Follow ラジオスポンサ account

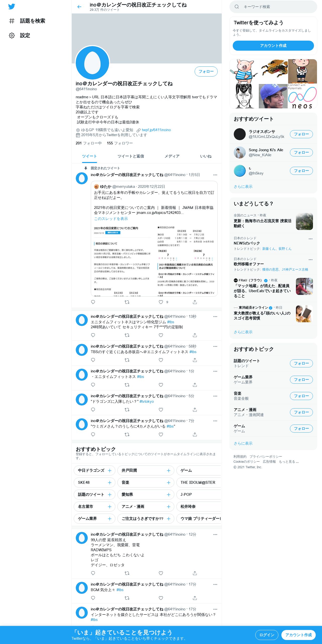(301, 134)
